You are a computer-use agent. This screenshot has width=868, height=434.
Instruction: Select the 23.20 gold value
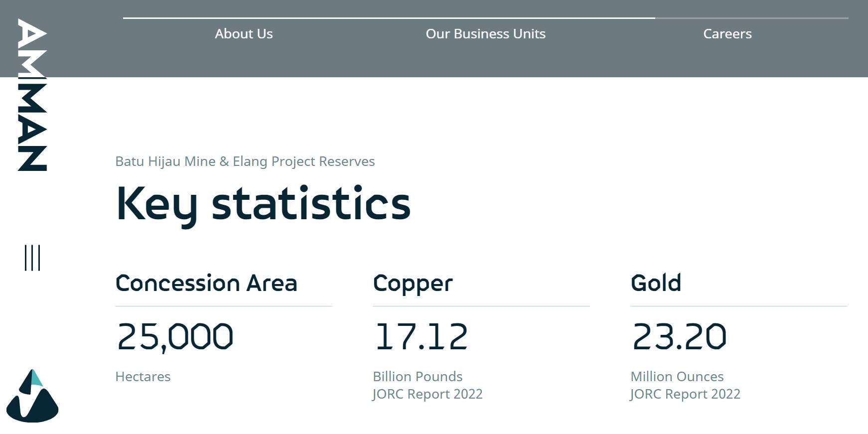click(x=679, y=337)
